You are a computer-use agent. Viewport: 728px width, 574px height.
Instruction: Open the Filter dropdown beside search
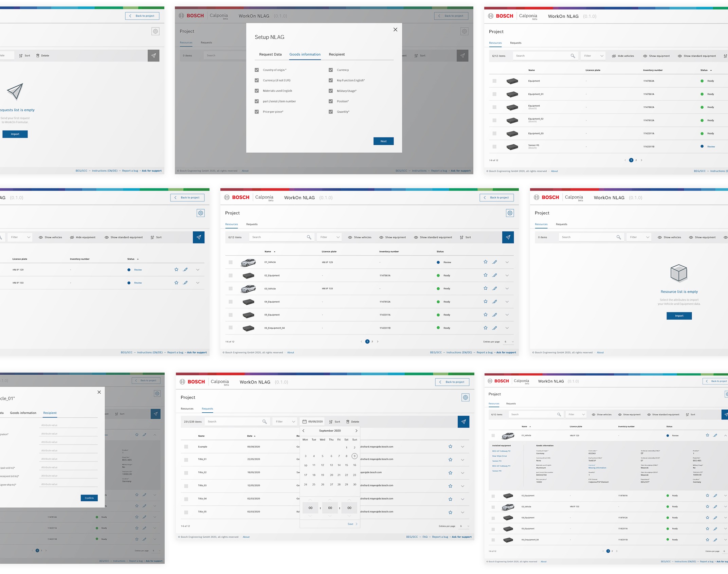coord(329,237)
